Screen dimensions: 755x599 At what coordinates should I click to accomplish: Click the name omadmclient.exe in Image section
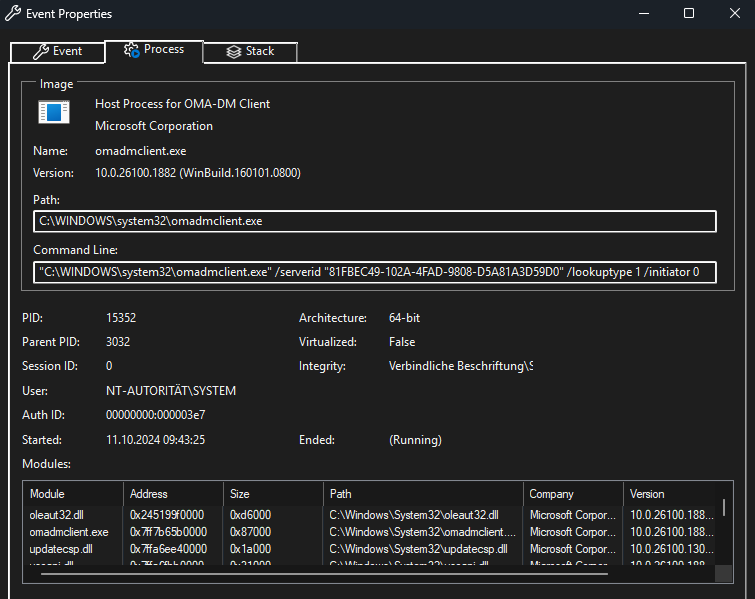tap(141, 151)
